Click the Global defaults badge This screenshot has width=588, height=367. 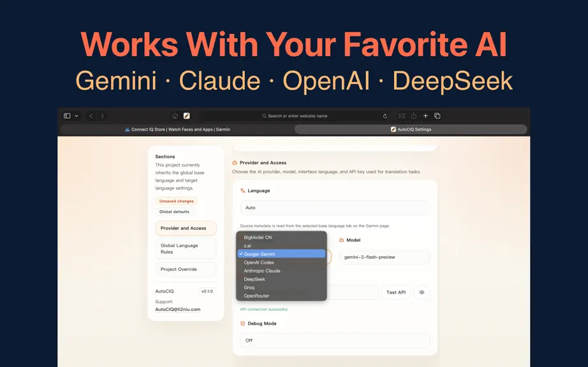174,212
